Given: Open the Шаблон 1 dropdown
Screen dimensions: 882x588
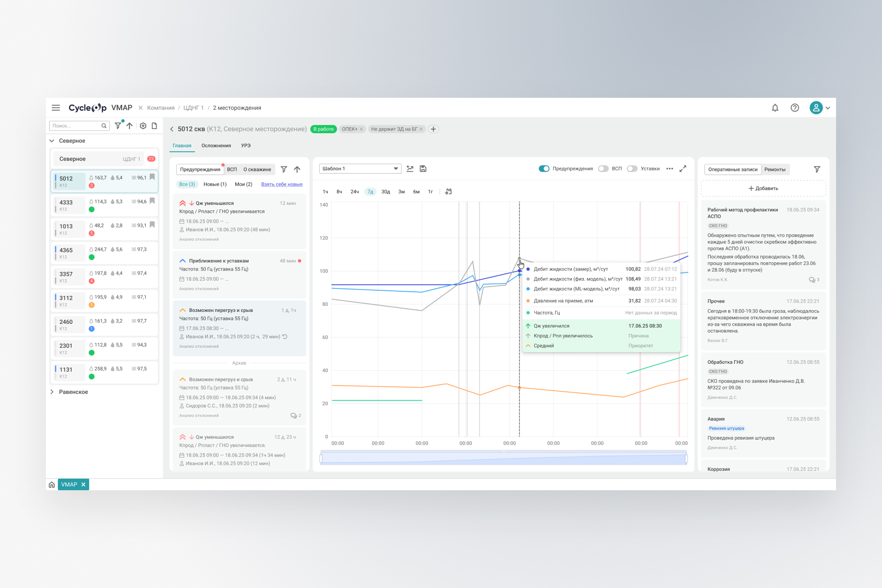Looking at the screenshot, I should (360, 169).
